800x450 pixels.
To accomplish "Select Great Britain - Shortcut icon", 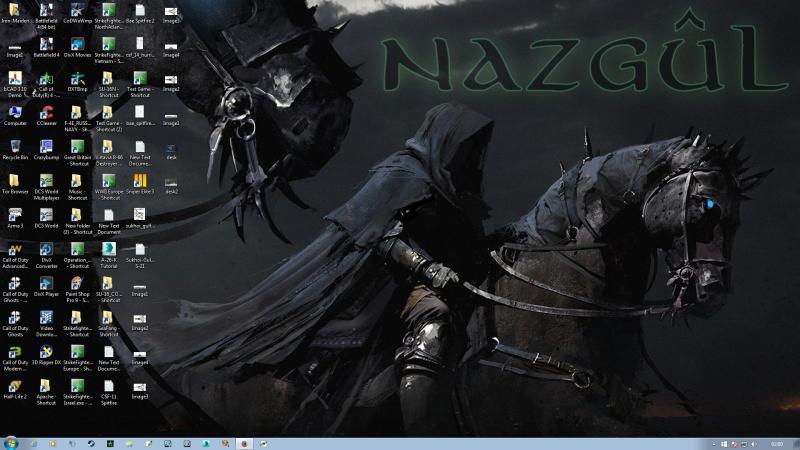I will (x=78, y=153).
